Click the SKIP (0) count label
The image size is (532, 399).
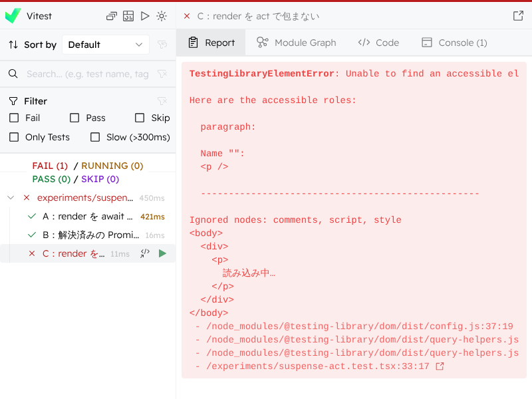100,179
